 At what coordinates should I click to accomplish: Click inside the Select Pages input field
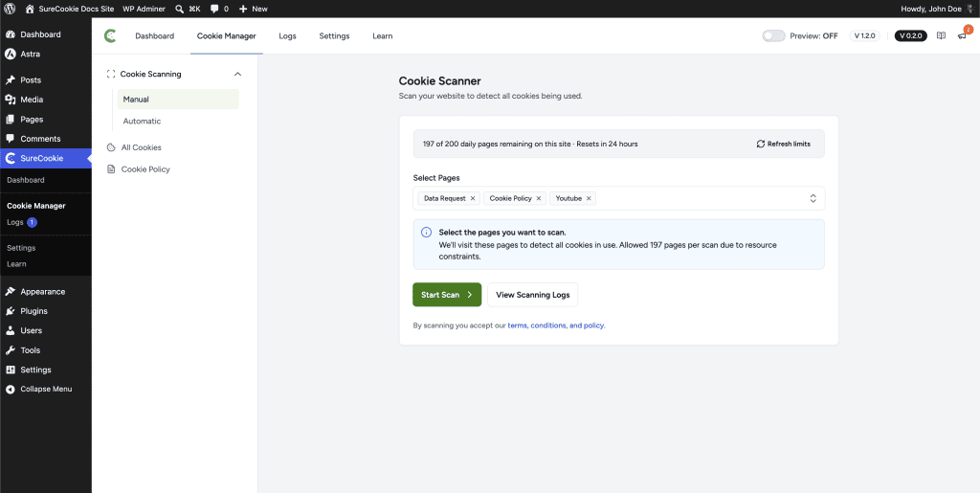click(700, 198)
